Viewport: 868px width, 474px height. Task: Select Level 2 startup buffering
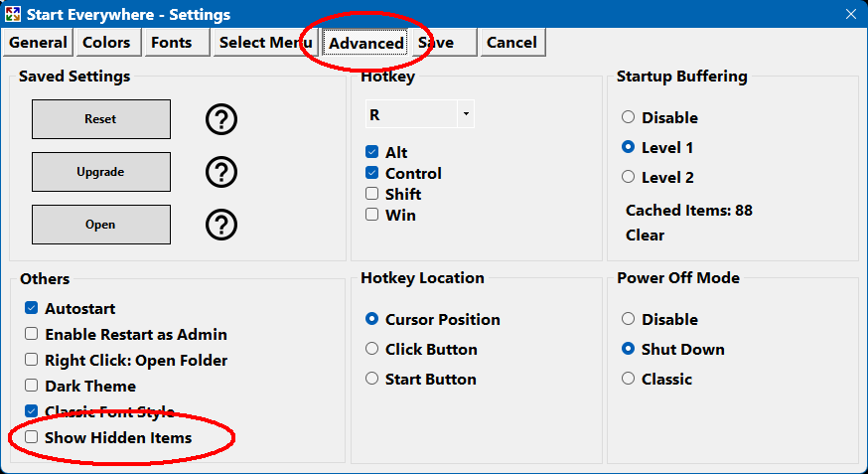[628, 177]
